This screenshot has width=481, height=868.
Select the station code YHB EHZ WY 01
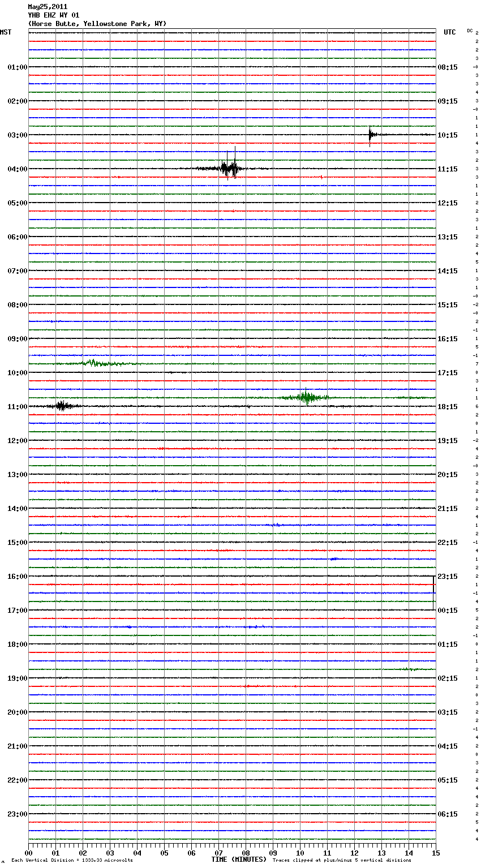pyautogui.click(x=54, y=15)
